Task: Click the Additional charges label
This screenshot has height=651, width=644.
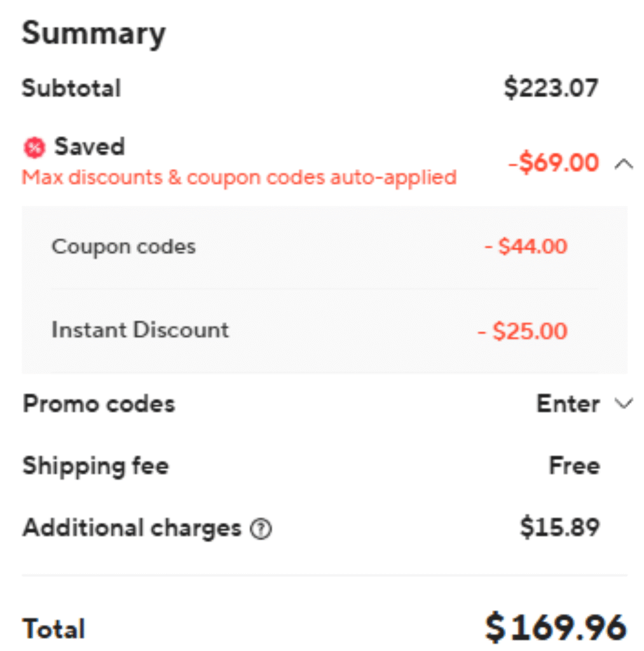Action: 132,528
